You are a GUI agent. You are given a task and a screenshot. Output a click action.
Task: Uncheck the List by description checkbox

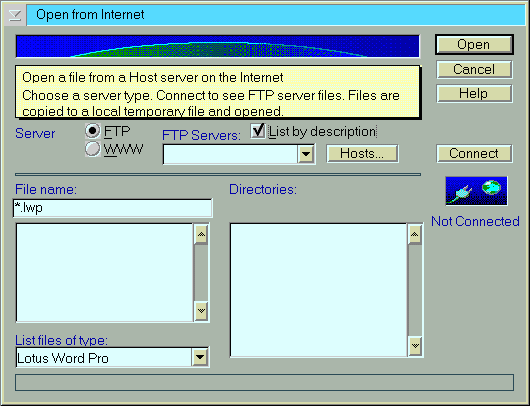(x=258, y=130)
